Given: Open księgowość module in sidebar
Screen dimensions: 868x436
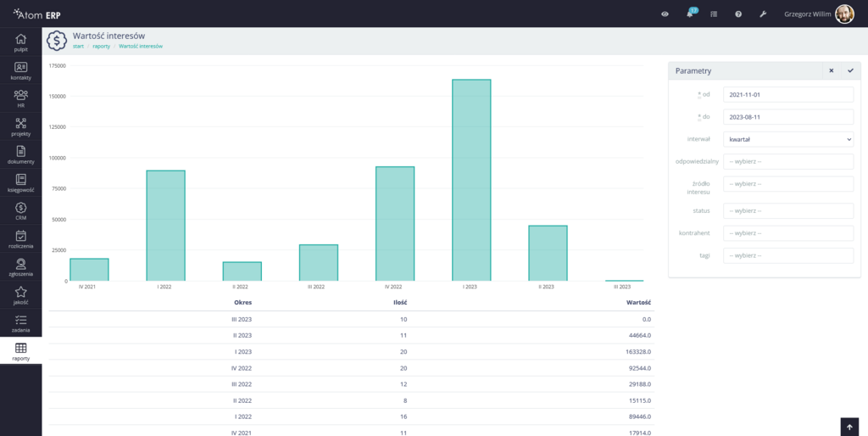Looking at the screenshot, I should [20, 183].
